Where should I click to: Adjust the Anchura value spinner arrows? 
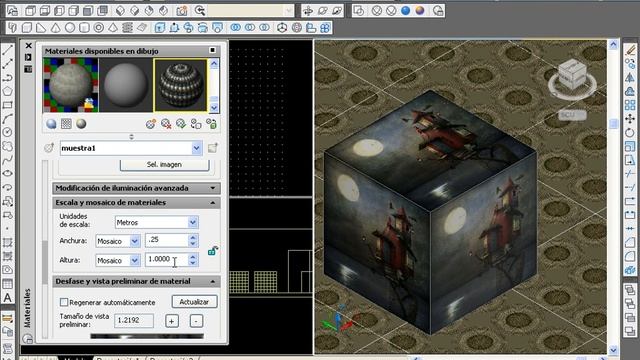[193, 240]
